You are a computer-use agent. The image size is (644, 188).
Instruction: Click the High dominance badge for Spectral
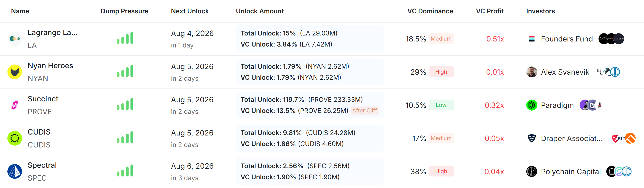(441, 171)
